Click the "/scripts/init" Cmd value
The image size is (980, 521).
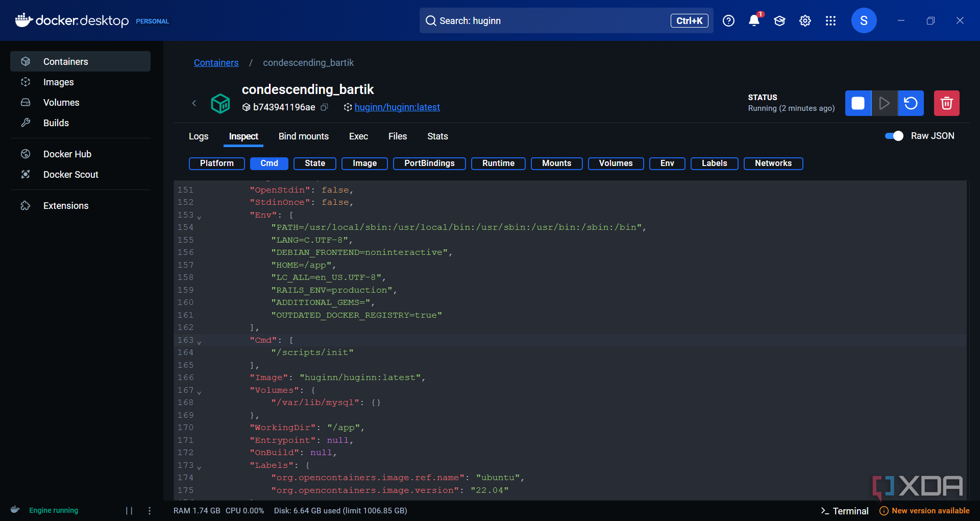pyautogui.click(x=312, y=352)
